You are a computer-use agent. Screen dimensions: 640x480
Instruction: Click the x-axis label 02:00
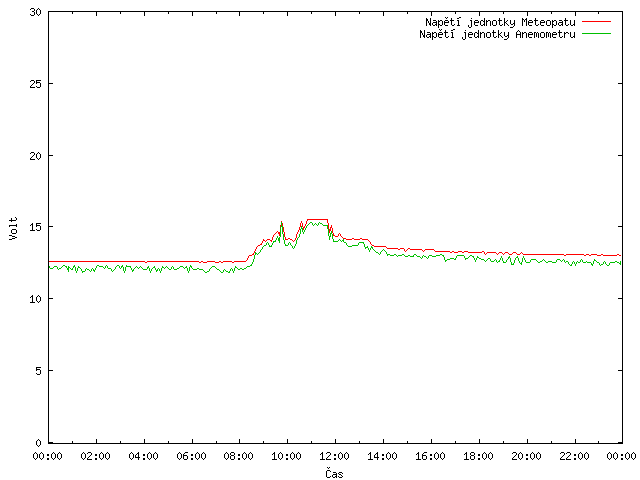point(96,456)
